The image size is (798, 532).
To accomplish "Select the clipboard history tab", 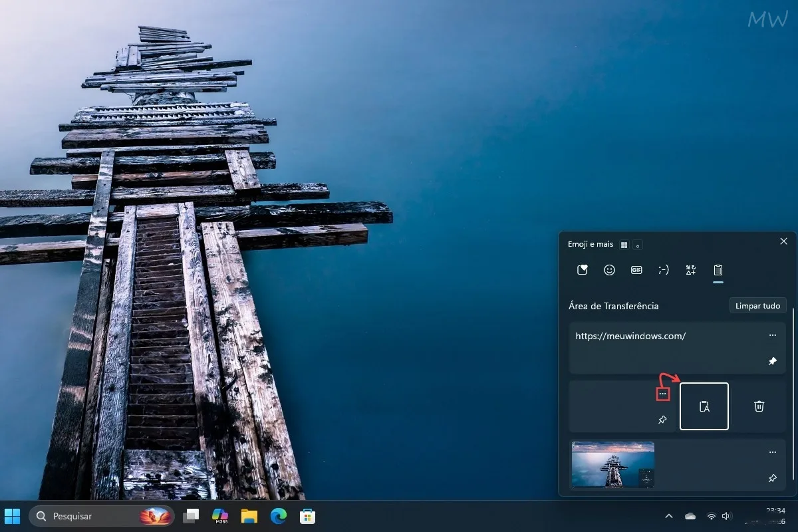I will pos(718,270).
